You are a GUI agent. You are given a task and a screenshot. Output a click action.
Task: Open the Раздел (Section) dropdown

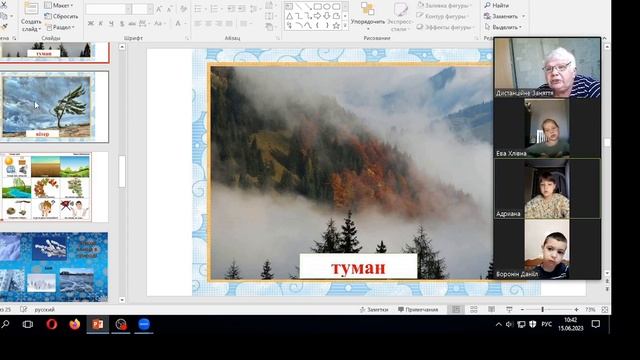pos(60,27)
